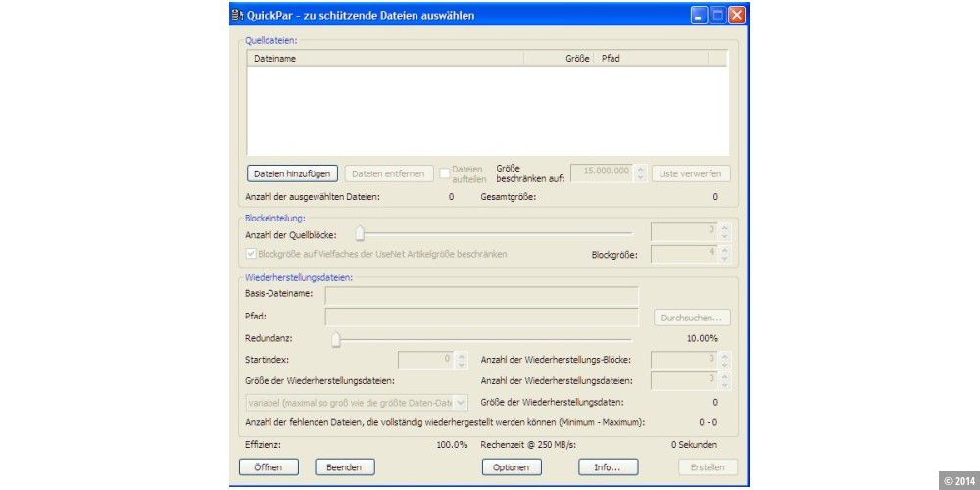Click 'Liste verwerfen' button
This screenshot has width=980, height=490.
pyautogui.click(x=691, y=173)
